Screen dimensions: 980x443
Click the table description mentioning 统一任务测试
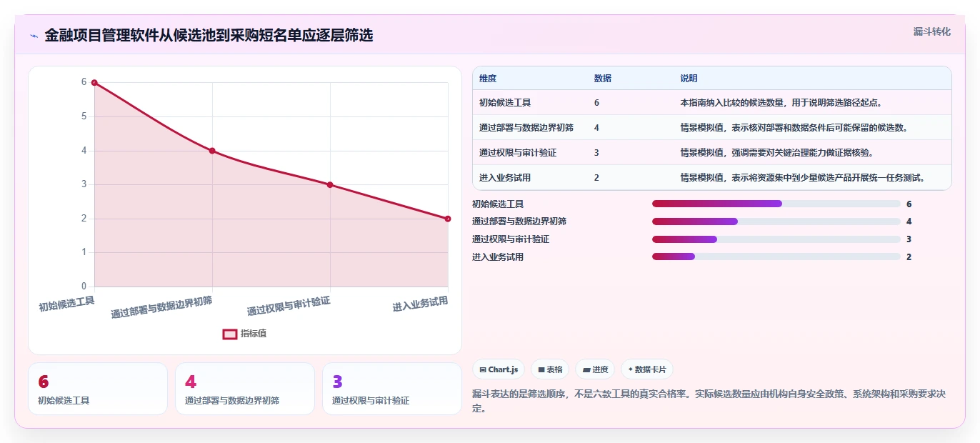coord(803,178)
